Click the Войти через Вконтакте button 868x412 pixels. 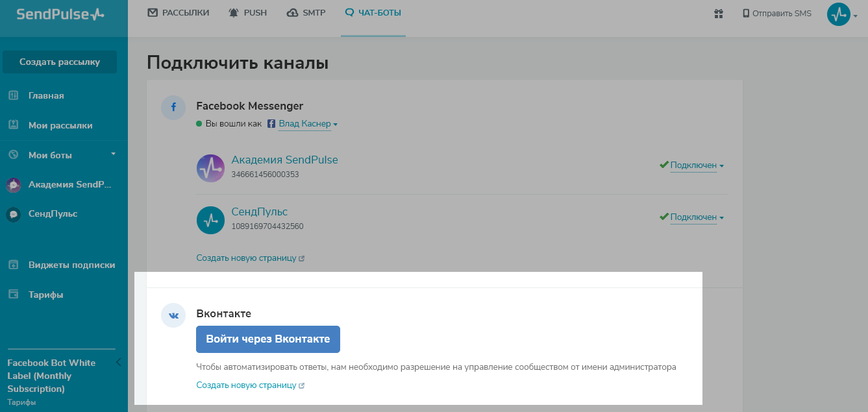point(268,339)
